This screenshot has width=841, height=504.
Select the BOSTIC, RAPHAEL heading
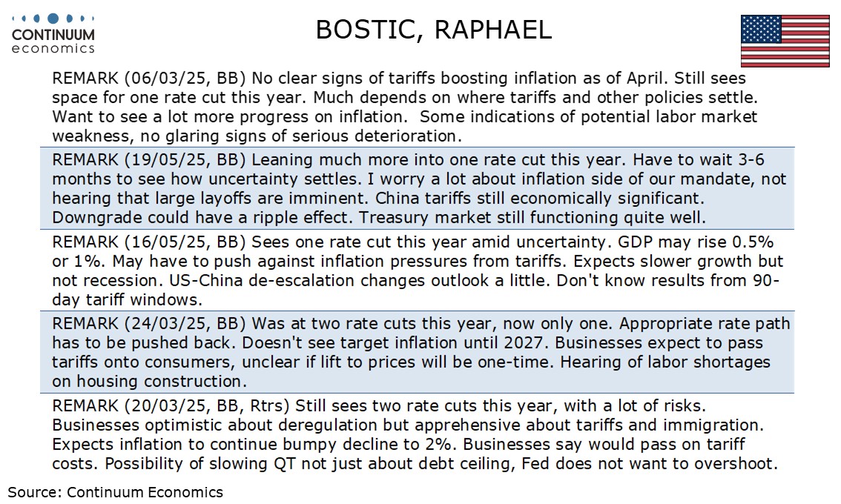click(x=433, y=30)
